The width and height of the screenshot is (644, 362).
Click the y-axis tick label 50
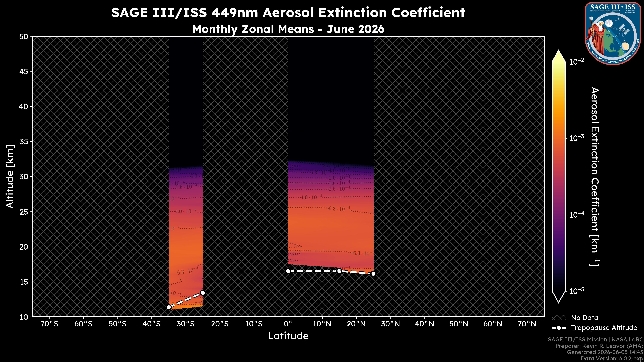tap(24, 37)
